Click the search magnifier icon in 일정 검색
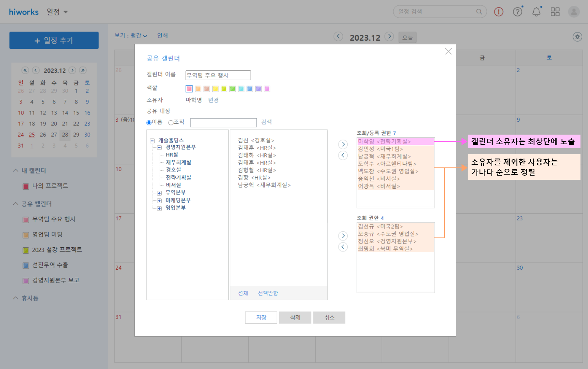Screen dimensions: 588x369 click(x=479, y=12)
